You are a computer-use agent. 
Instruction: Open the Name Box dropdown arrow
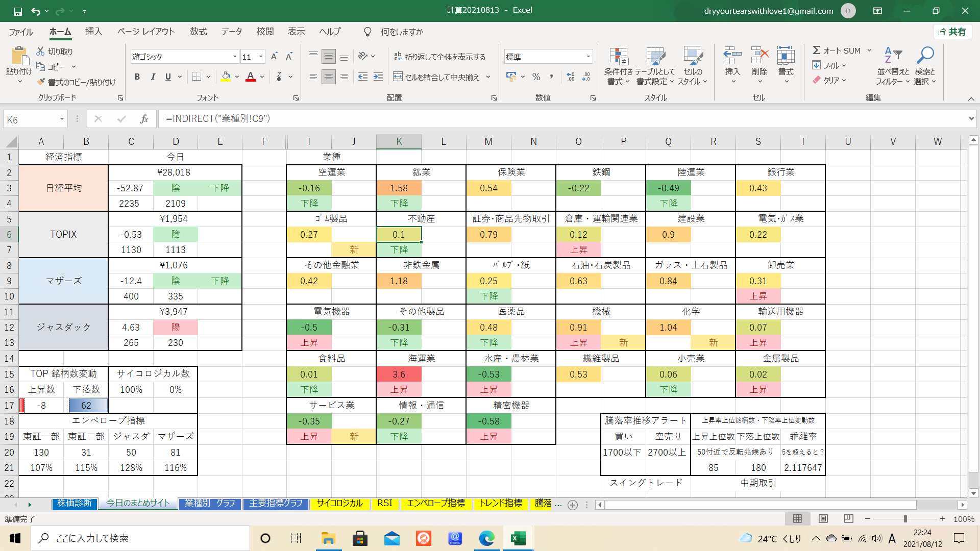62,119
